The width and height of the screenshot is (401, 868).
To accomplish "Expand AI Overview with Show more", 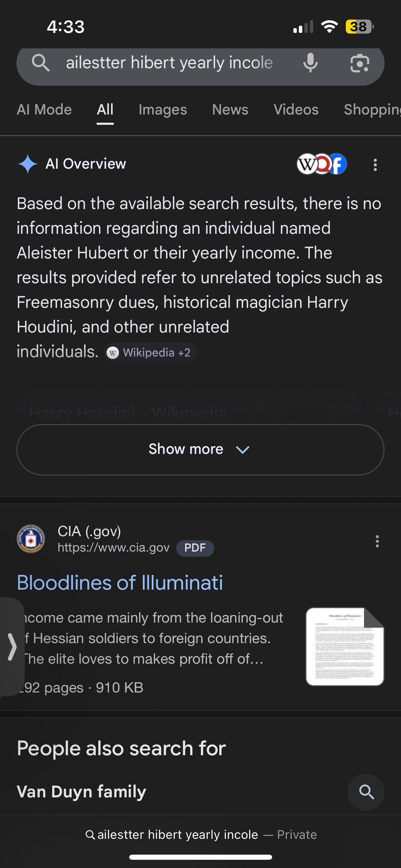I will [200, 449].
